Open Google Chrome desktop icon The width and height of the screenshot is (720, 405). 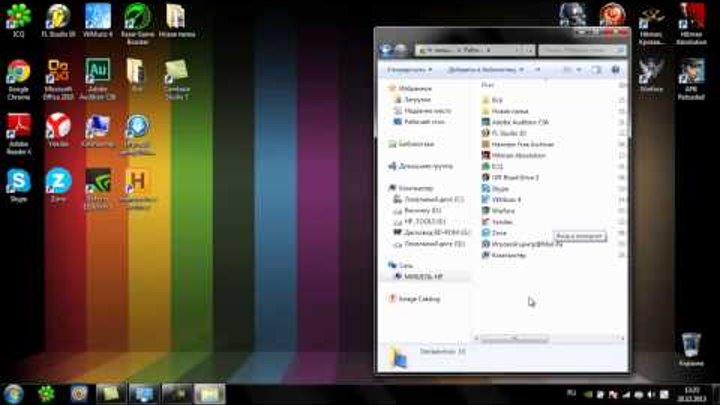18,74
